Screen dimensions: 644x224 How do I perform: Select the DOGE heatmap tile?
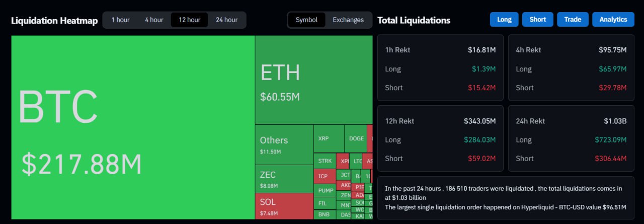pyautogui.click(x=356, y=138)
